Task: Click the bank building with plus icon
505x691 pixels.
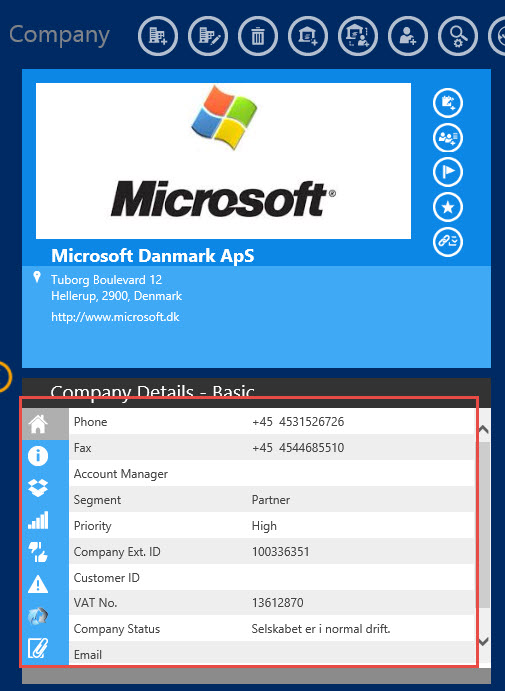Action: click(308, 36)
